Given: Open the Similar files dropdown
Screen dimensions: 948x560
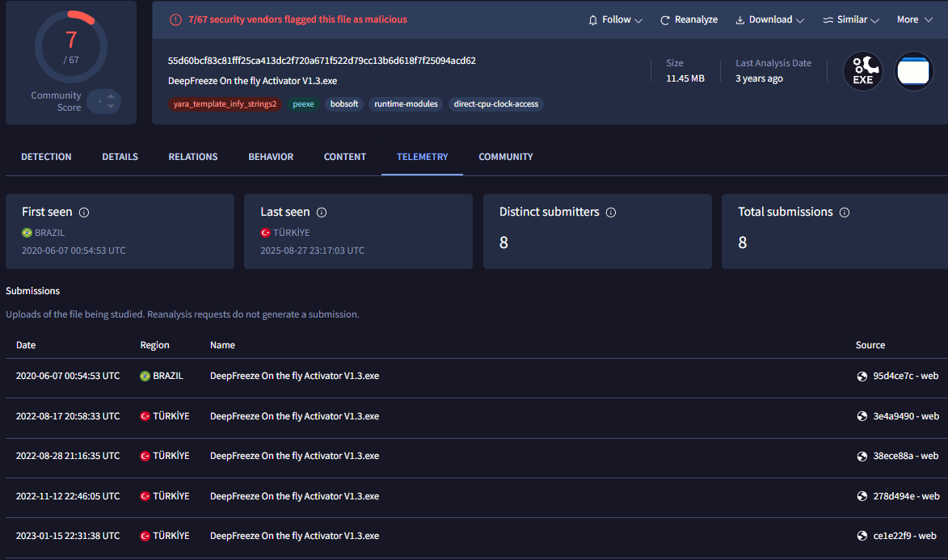Looking at the screenshot, I should [x=852, y=19].
